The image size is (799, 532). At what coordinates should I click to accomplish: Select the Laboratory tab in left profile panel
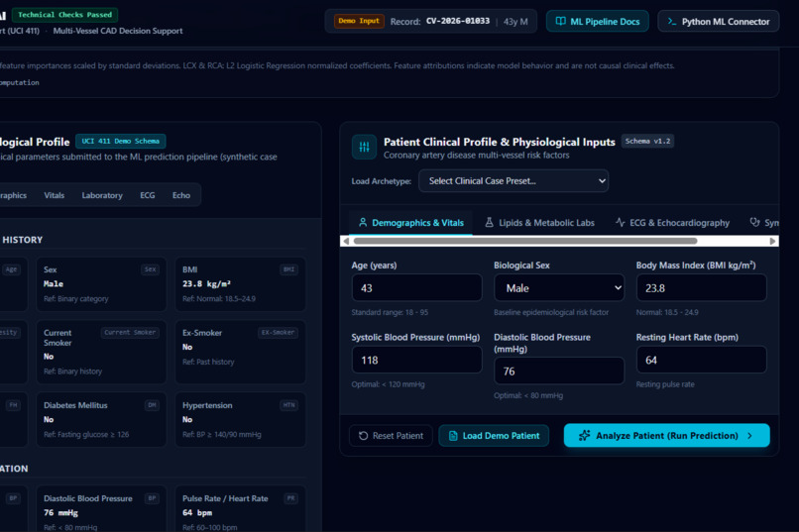pos(102,195)
